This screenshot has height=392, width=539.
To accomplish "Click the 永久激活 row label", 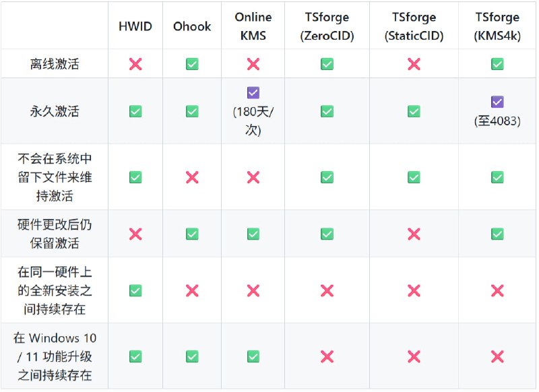I will [55, 111].
